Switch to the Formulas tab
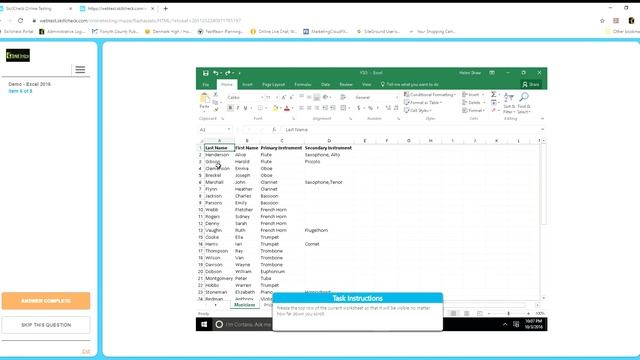This screenshot has height=360, width=640. [x=303, y=84]
